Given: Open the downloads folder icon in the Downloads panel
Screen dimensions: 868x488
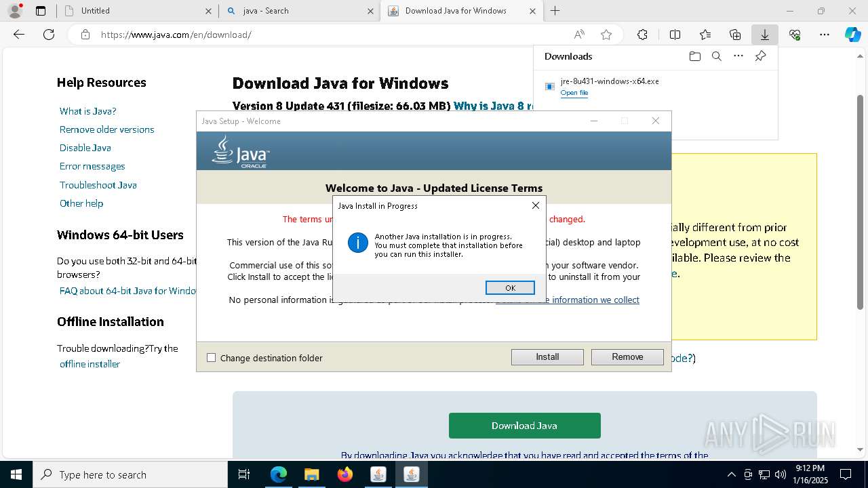Looking at the screenshot, I should click(694, 56).
